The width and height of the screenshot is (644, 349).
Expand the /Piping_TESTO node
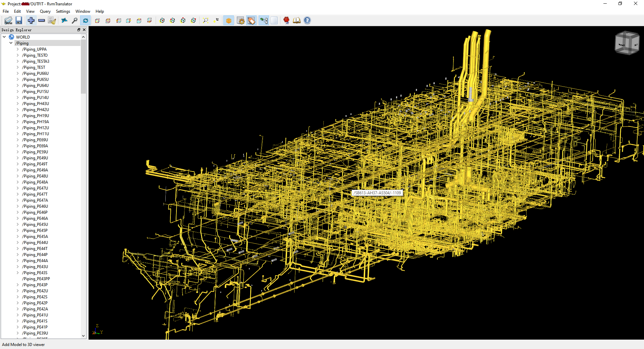click(18, 55)
